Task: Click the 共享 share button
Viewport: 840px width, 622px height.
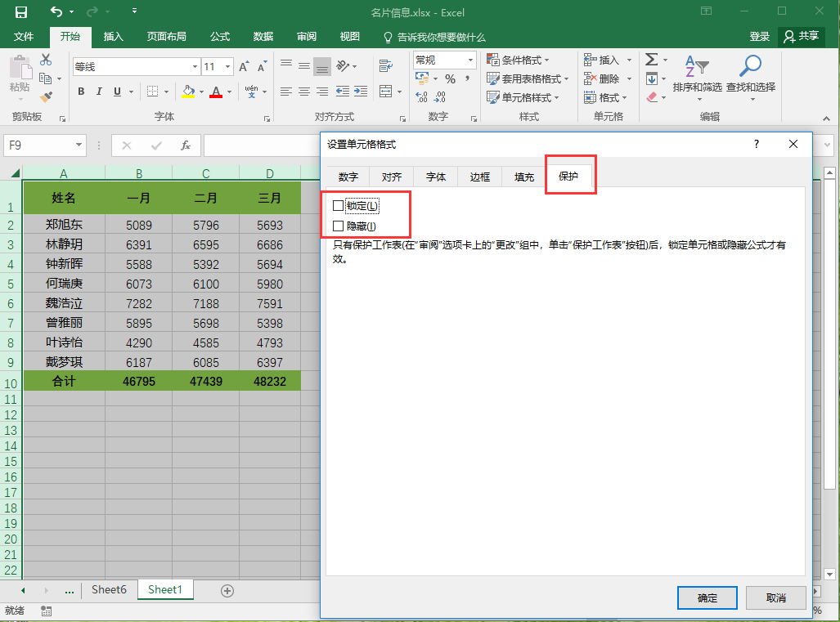Action: [x=801, y=37]
